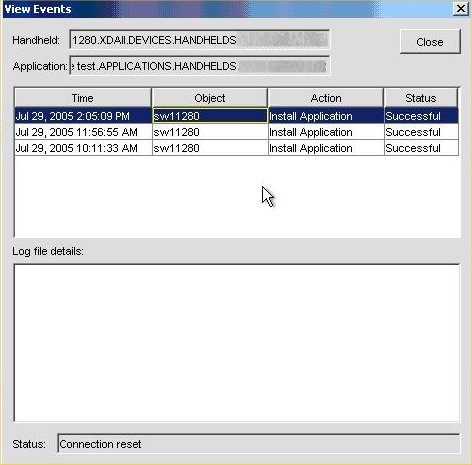Screen dimensions: 472x465
Task: Click the Connection reset status field
Action: (x=259, y=444)
